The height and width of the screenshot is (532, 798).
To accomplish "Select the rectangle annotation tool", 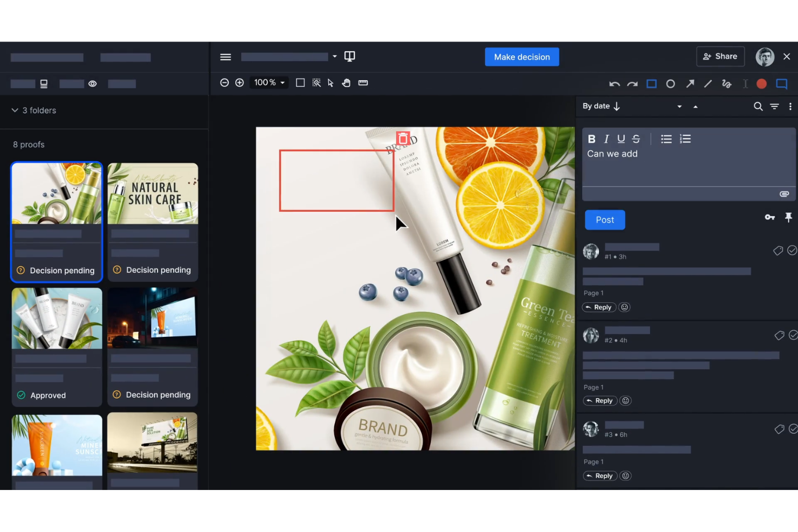I will (651, 84).
